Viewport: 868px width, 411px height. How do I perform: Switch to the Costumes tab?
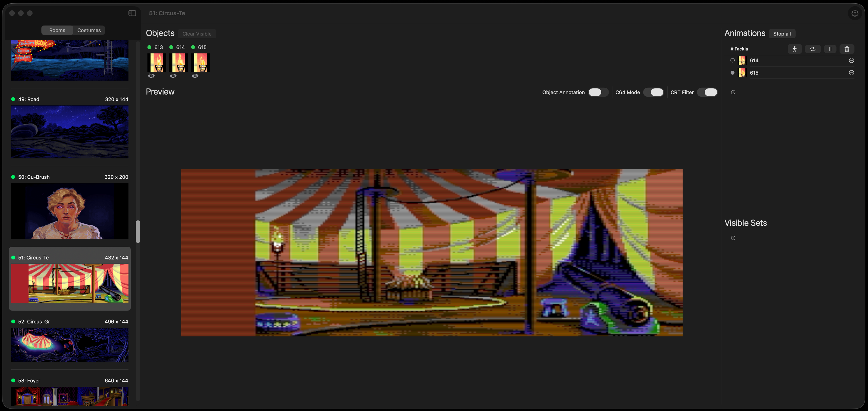tap(89, 30)
